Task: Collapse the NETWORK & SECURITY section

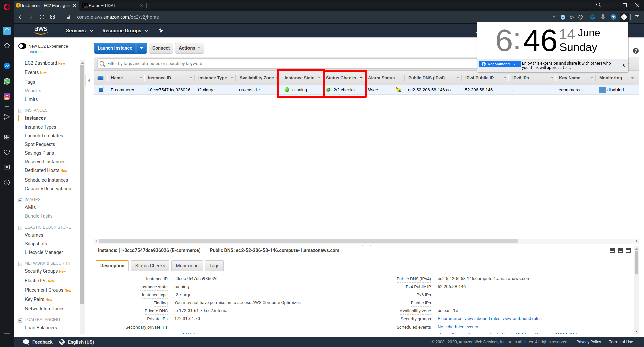Action: pos(20,264)
